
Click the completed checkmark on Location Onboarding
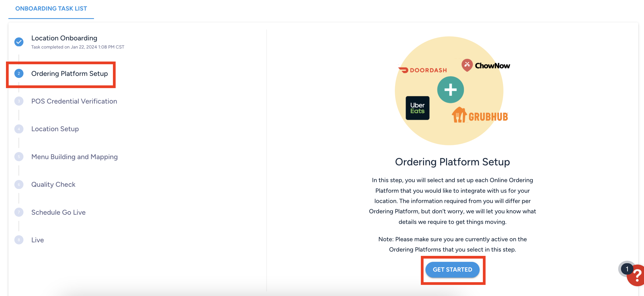(18, 41)
